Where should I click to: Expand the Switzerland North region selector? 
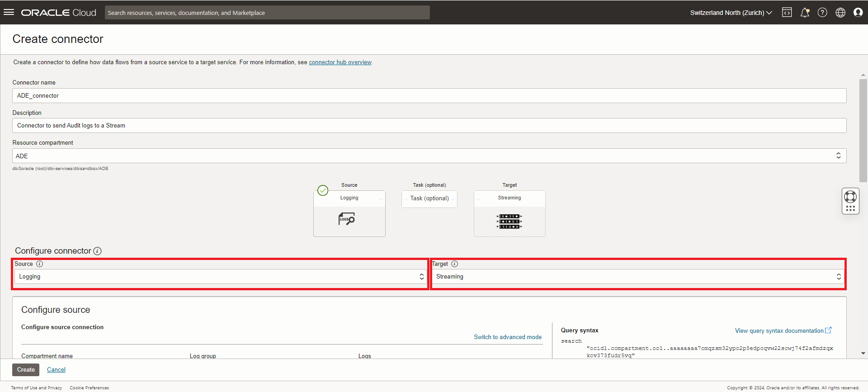731,13
